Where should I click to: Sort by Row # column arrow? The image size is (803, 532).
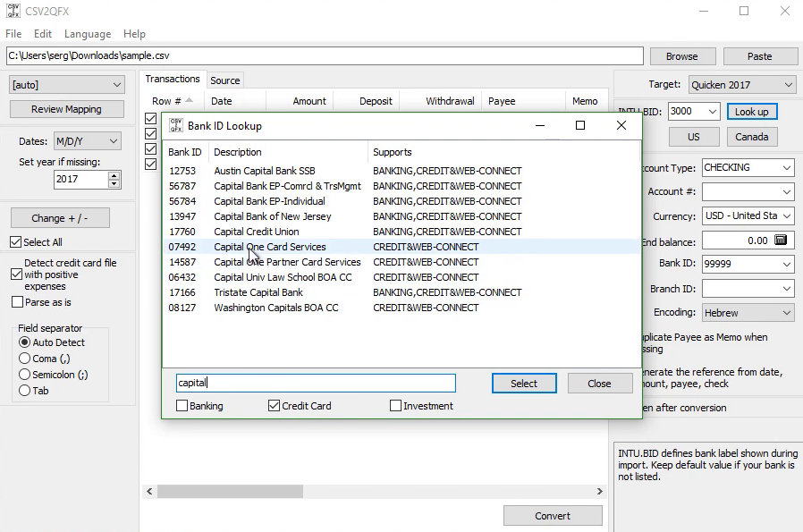(189, 100)
